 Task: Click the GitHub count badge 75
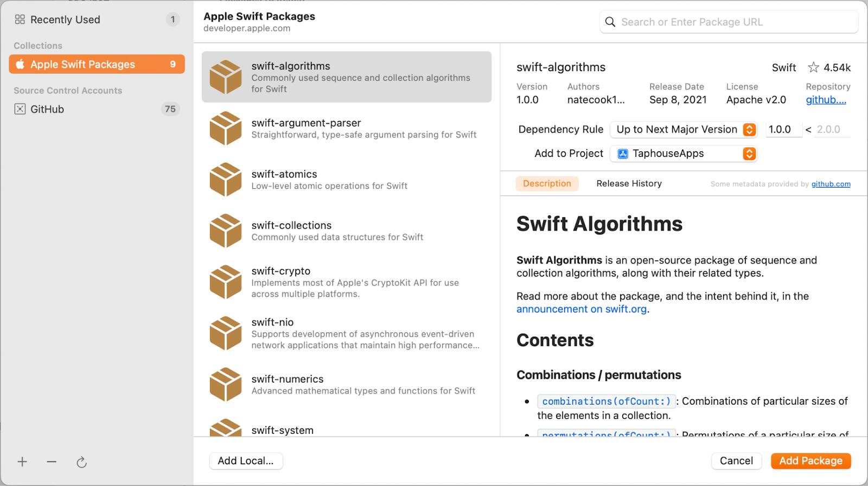tap(170, 109)
